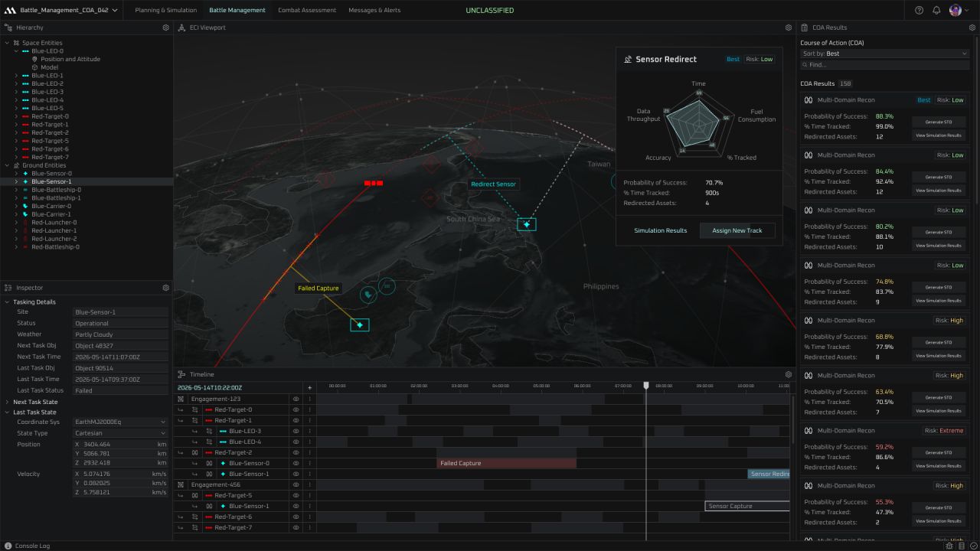Click the Sensor Redirect card header icon
This screenshot has width=980, height=551.
click(628, 59)
